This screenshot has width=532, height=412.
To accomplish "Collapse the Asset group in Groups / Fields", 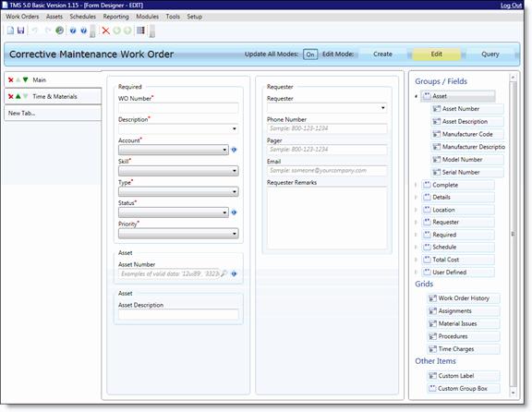I will 416,96.
